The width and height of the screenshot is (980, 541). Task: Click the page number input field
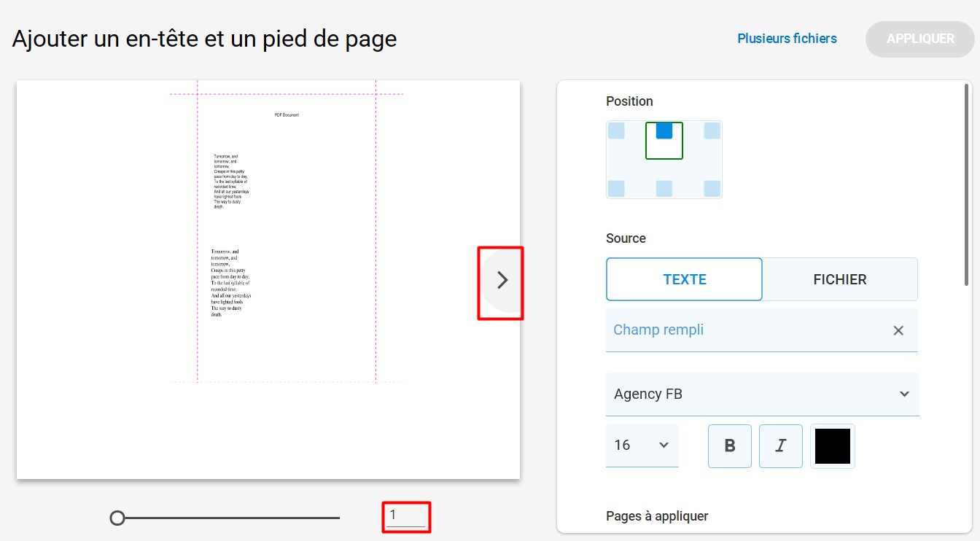(407, 516)
